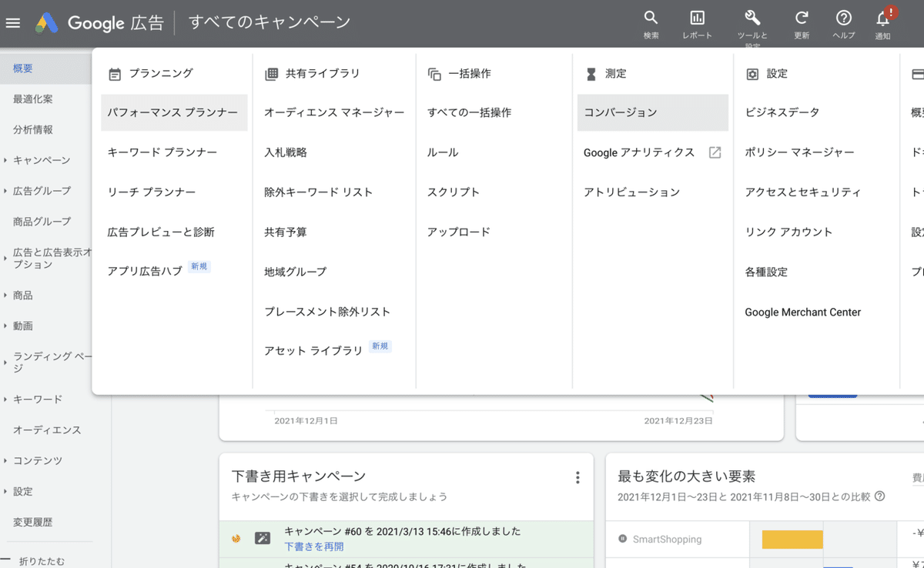924x568 pixels.
Task: Open the three-dot menu on 下書き用キャンペーン card
Action: 577,477
